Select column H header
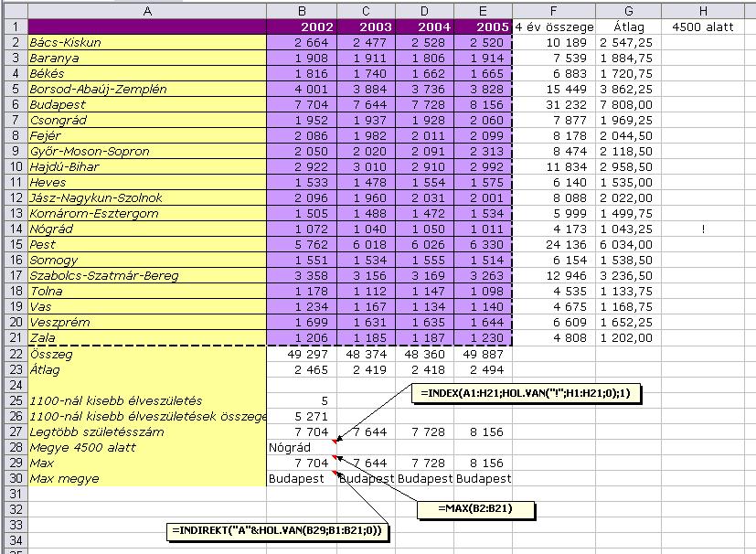The image size is (756, 554). click(703, 11)
